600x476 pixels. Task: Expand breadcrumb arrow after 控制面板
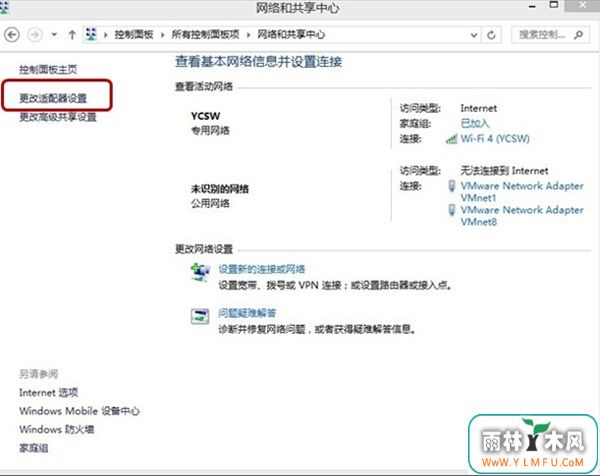point(163,35)
